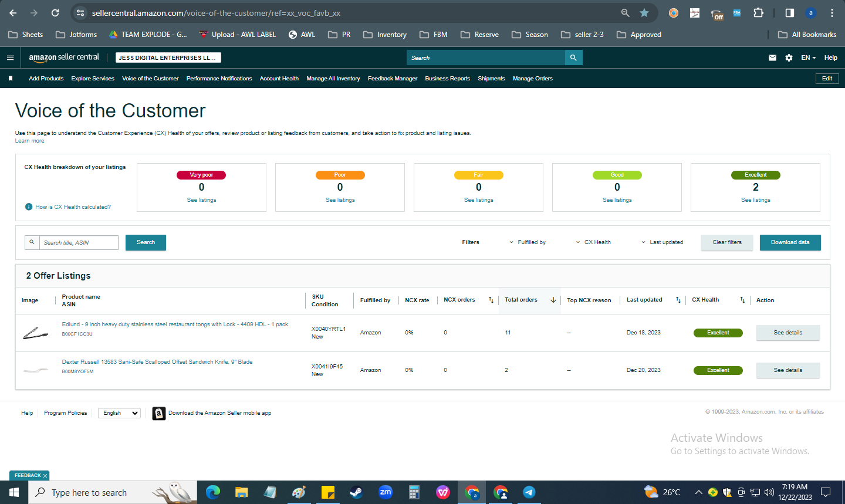Open the English footer language selector
Screen dimensions: 845x504
[119, 413]
